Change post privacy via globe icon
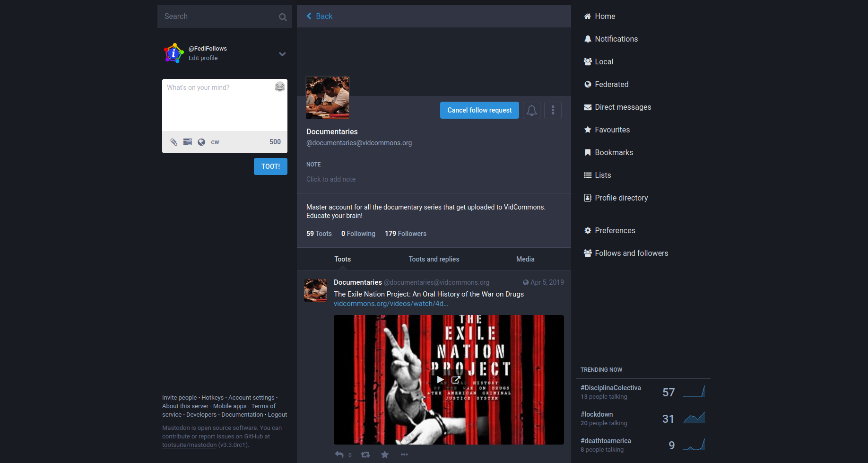Image resolution: width=868 pixels, height=463 pixels. (201, 142)
